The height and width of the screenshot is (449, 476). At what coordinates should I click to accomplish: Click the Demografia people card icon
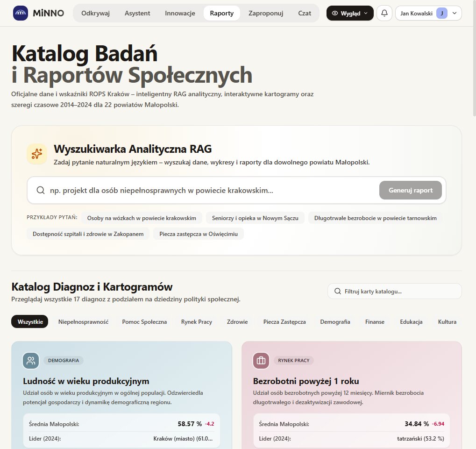click(x=31, y=360)
